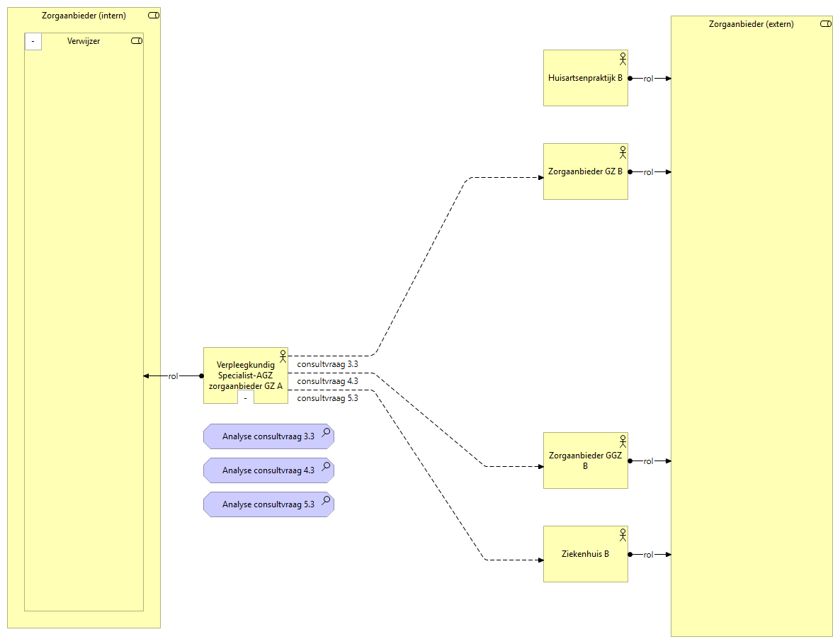The height and width of the screenshot is (644, 840).
Task: Click the actor icon on Ziekenhuis B
Action: (623, 534)
